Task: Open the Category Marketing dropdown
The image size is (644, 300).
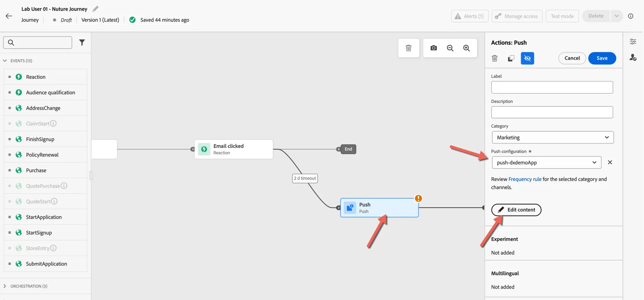Action: click(x=553, y=138)
